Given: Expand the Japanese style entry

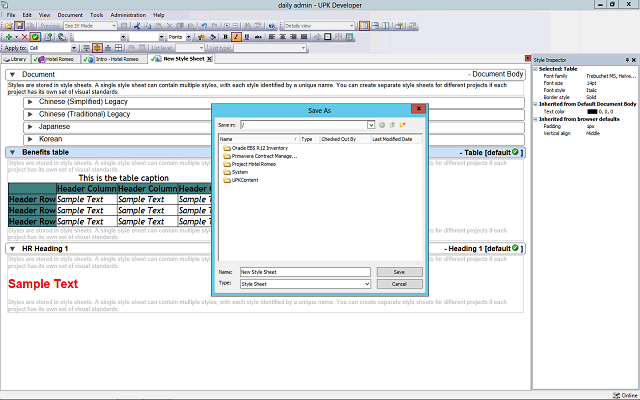Looking at the screenshot, I should 30,127.
